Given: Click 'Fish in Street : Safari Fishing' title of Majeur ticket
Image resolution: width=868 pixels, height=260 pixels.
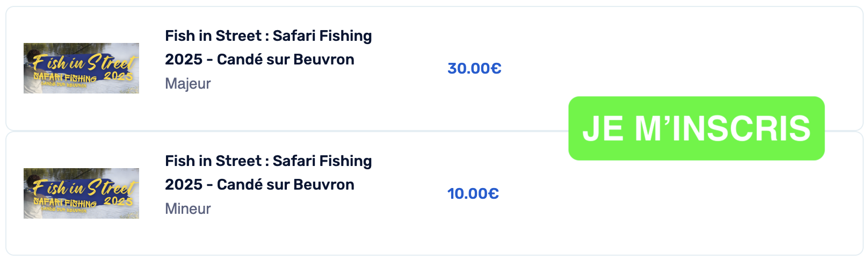Looking at the screenshot, I should (x=268, y=36).
